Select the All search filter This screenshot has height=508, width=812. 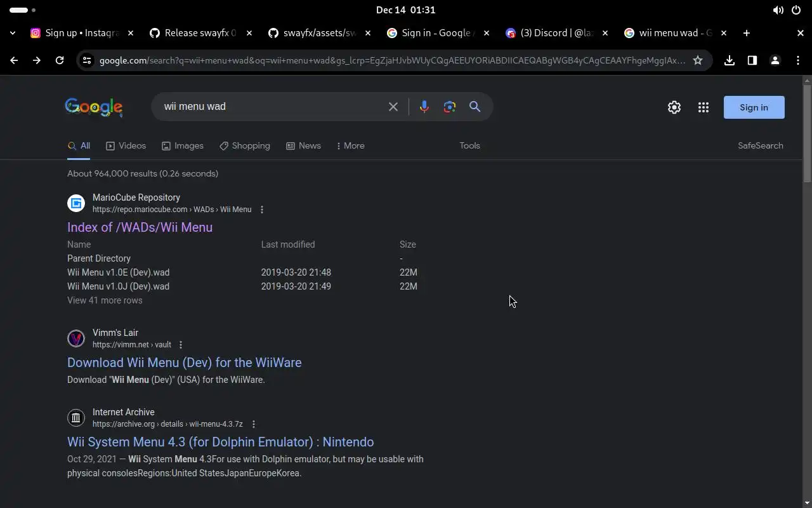click(79, 146)
